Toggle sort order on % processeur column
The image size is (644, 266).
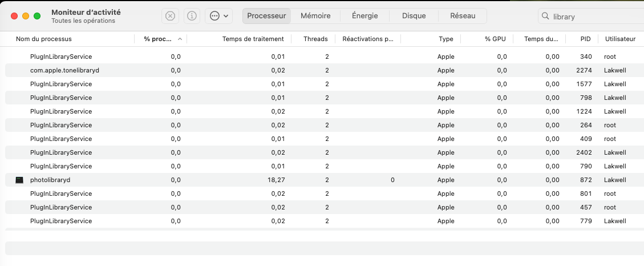pos(160,39)
